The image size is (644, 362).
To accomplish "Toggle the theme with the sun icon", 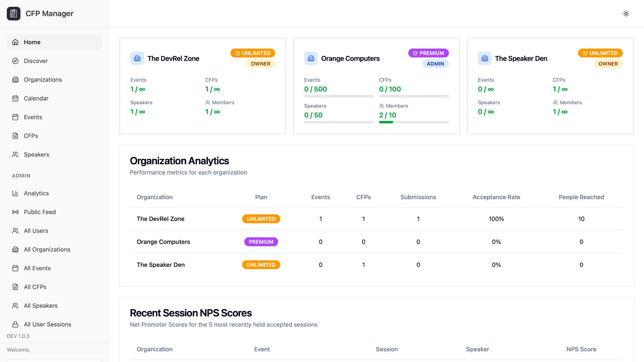I will tap(626, 13).
